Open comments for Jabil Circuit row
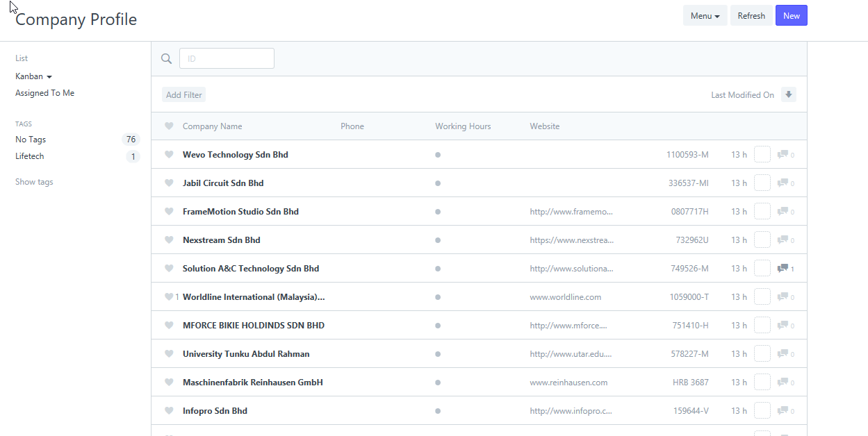Viewport: 868px width, 436px height. (x=785, y=183)
